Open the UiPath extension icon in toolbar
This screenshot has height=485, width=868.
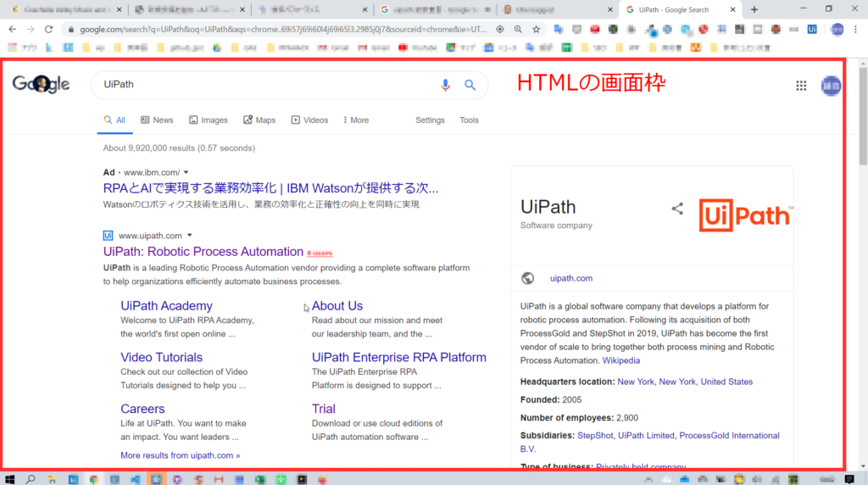click(x=811, y=30)
